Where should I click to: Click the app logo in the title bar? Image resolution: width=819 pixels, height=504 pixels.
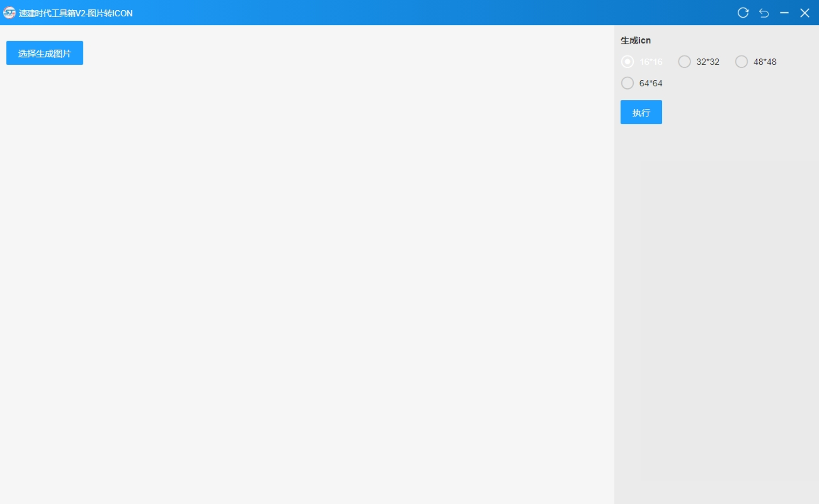[9, 13]
